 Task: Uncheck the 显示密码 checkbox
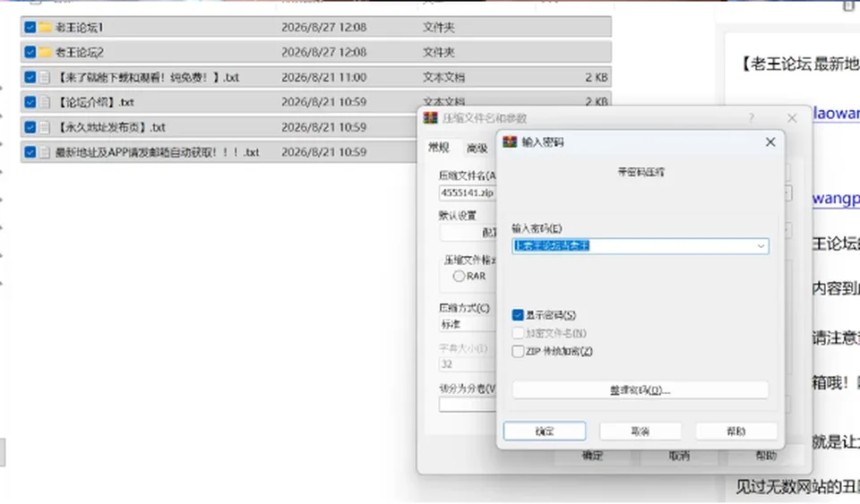coord(518,315)
